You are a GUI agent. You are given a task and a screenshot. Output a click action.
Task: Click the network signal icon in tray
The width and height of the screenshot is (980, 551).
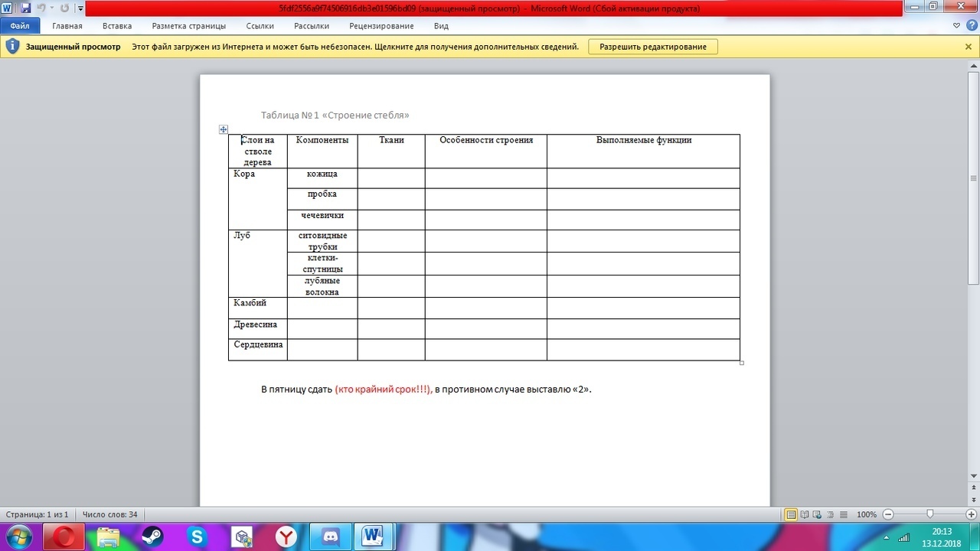pyautogui.click(x=904, y=537)
